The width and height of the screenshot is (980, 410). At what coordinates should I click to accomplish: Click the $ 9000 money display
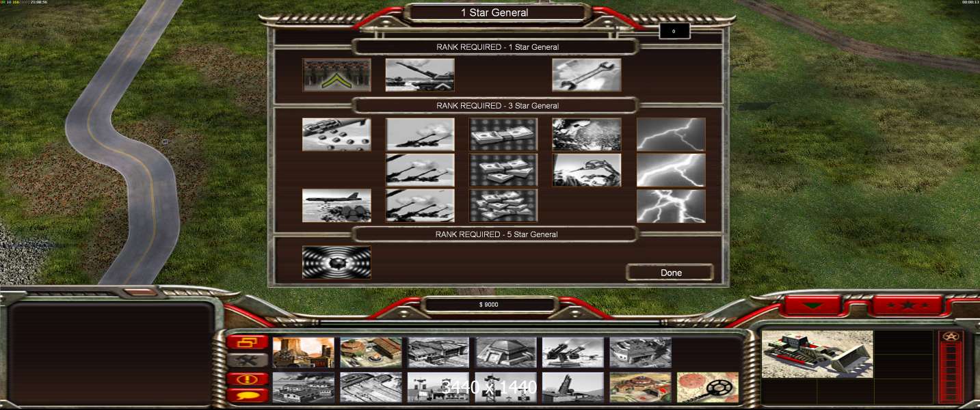pos(488,305)
